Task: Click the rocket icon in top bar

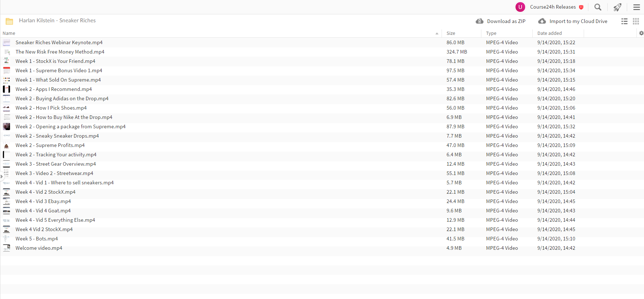Action: point(617,7)
